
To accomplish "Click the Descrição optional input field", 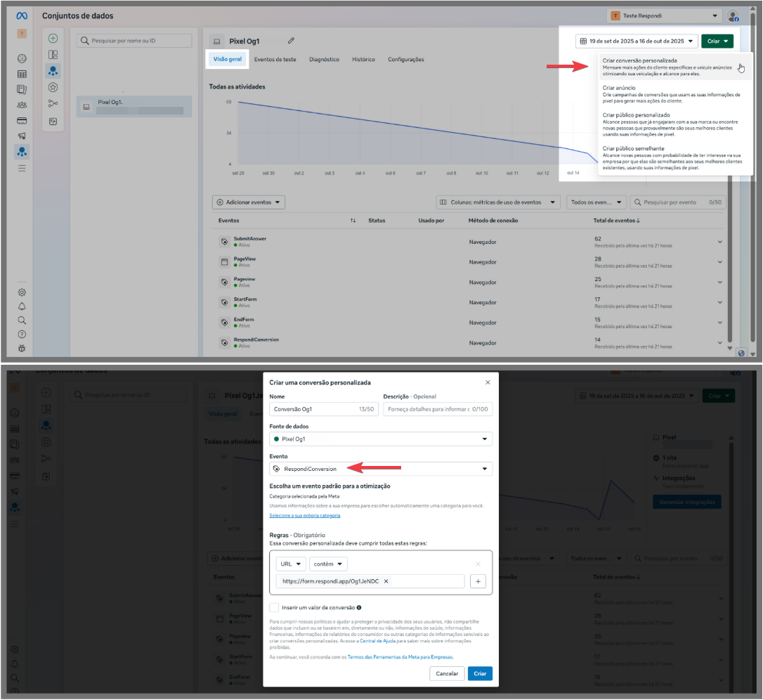I will coord(438,410).
